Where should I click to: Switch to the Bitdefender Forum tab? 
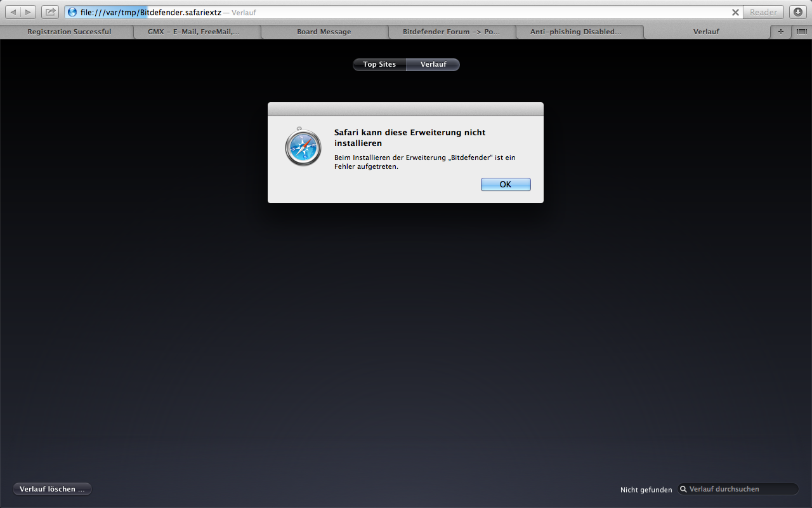(451, 32)
